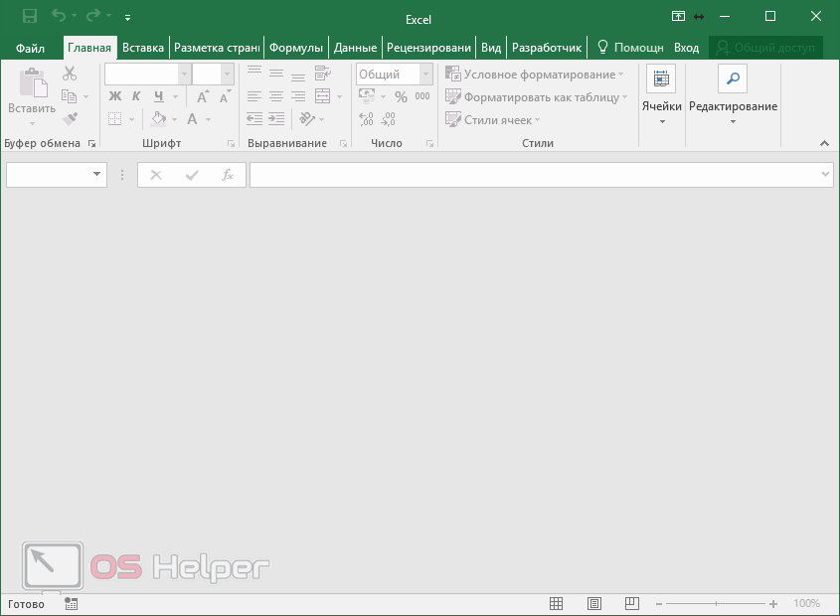840x616 pixels.
Task: Switch to the Формулы tab
Action: pos(296,48)
